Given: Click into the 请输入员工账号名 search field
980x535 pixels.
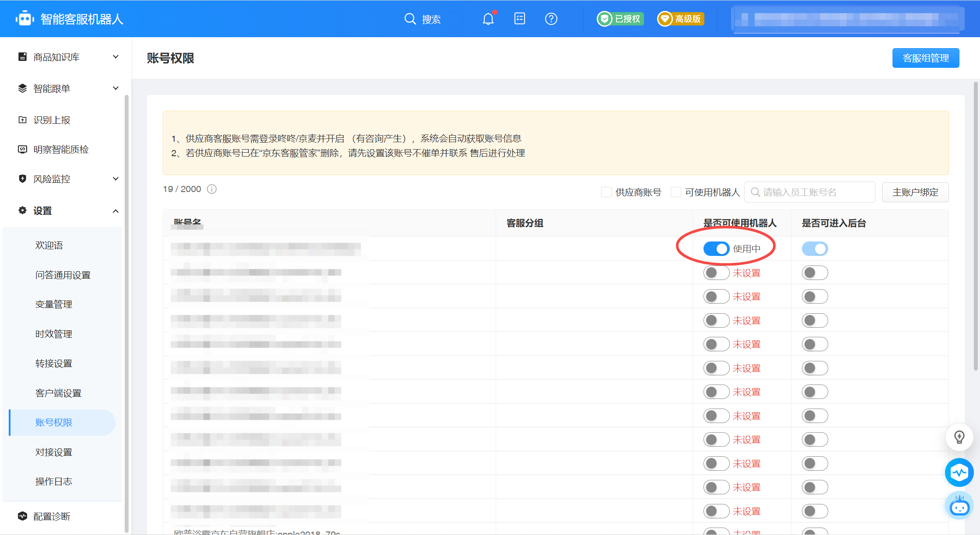Looking at the screenshot, I should pyautogui.click(x=810, y=192).
